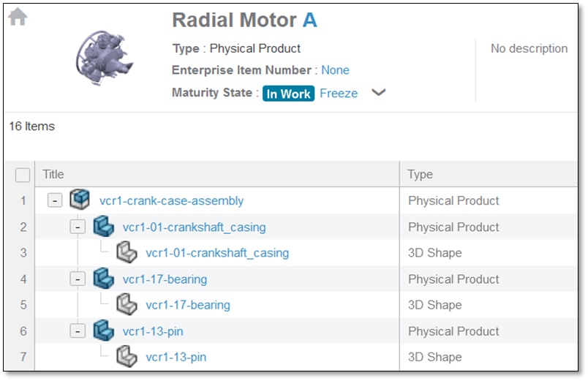The width and height of the screenshot is (588, 381).
Task: Collapse the vcr1-crank-case-assembly node
Action: coord(54,200)
